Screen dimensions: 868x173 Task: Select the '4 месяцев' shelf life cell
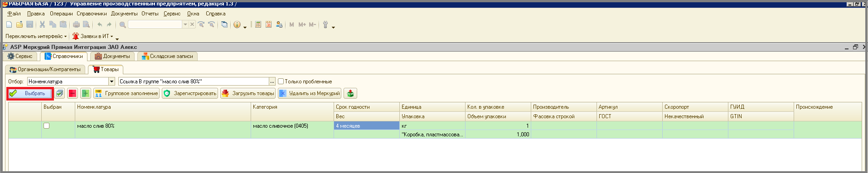[x=367, y=126]
